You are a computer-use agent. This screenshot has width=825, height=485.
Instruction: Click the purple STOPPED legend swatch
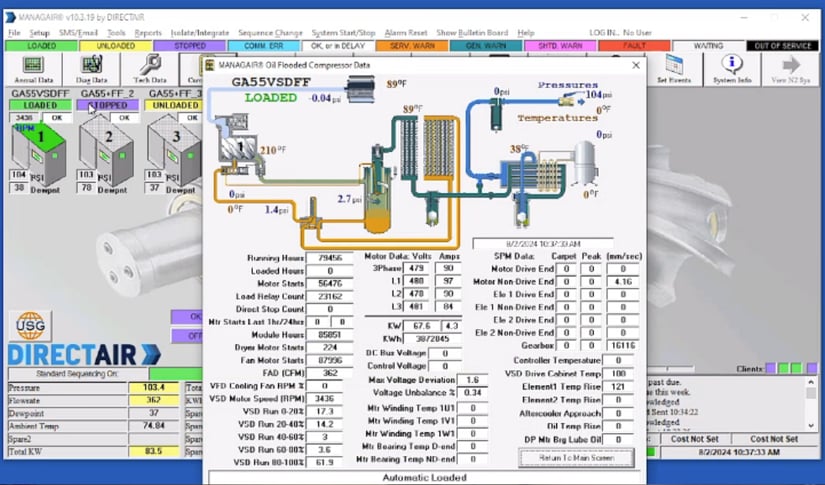[190, 46]
